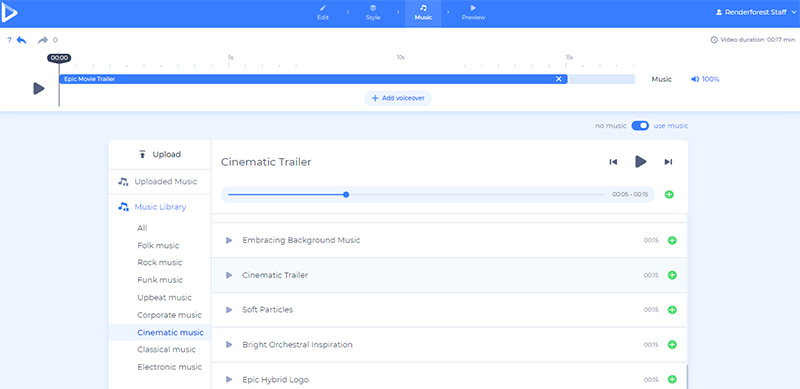Add Cinematic Trailer clip via green plus by progress bar
This screenshot has width=800, height=389.
tap(669, 194)
